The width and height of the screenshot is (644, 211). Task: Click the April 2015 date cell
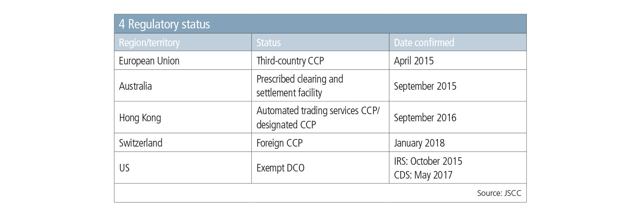click(x=413, y=61)
